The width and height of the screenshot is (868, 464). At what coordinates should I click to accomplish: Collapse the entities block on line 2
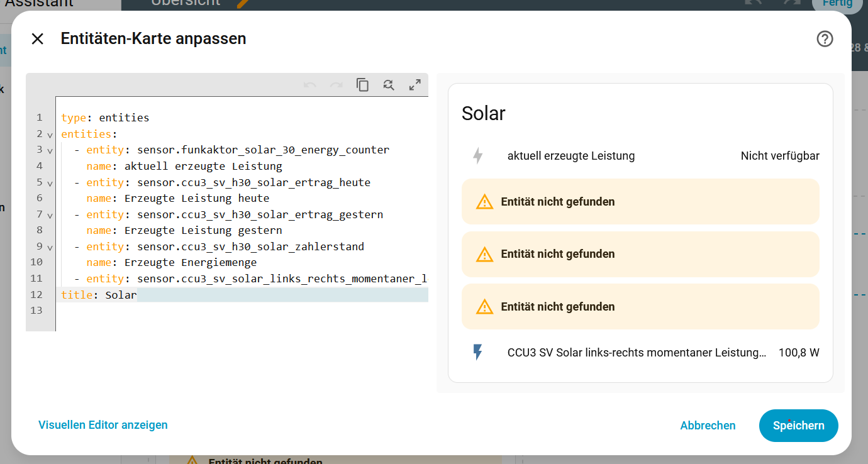[x=50, y=135]
